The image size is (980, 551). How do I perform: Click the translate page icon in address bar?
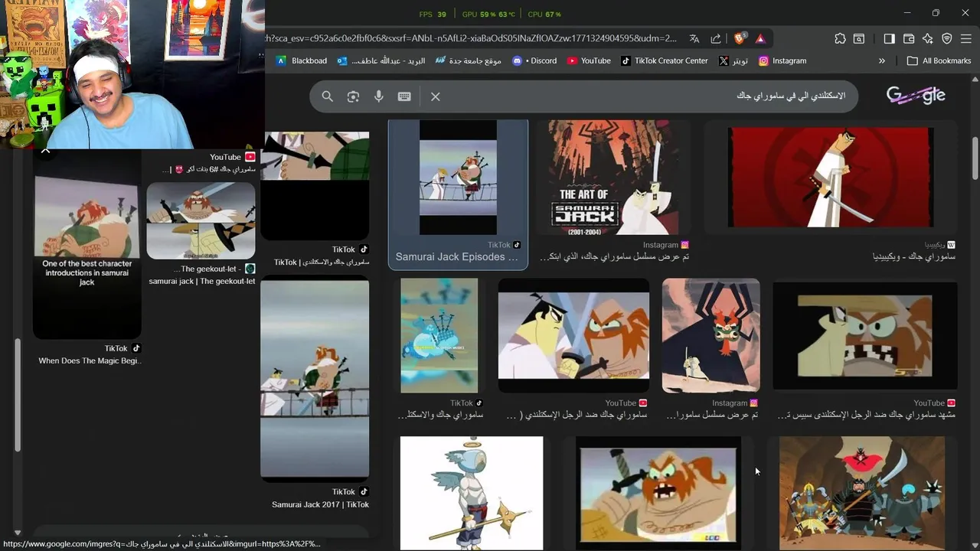click(694, 38)
